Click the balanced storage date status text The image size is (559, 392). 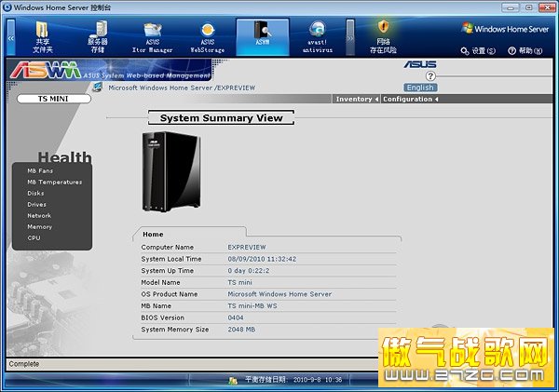point(293,380)
